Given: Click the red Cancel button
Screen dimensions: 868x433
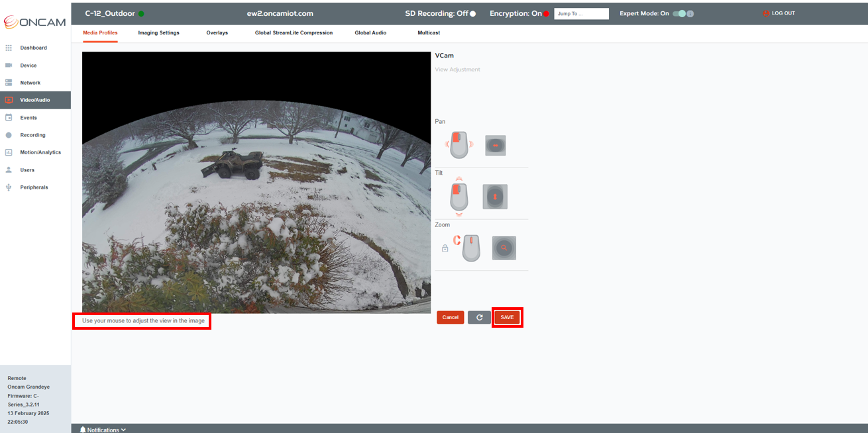Looking at the screenshot, I should point(451,317).
